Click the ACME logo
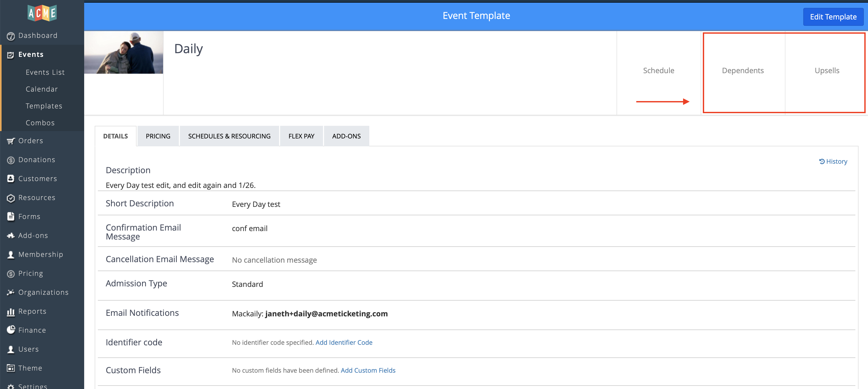Screen dimensions: 868x389 click(42, 13)
